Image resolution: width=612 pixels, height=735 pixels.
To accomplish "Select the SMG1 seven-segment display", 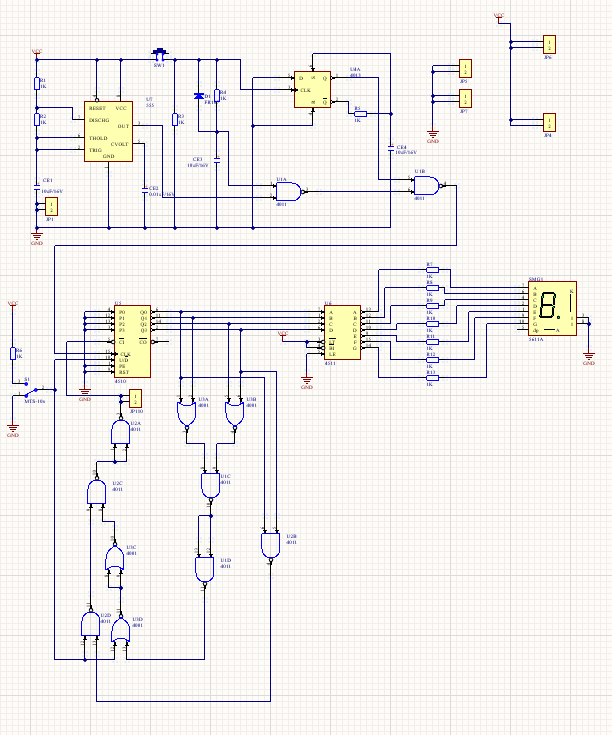I will pyautogui.click(x=552, y=308).
